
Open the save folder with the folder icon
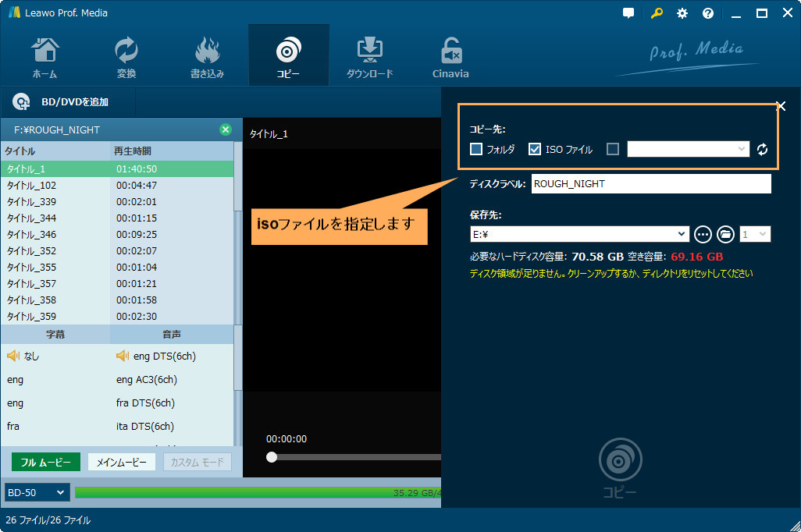tap(727, 233)
